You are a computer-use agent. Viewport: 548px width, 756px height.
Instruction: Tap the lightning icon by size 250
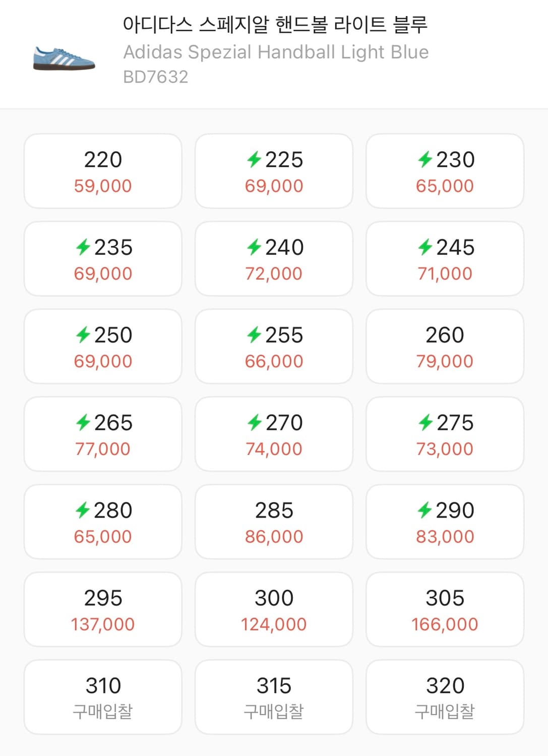pos(83,335)
